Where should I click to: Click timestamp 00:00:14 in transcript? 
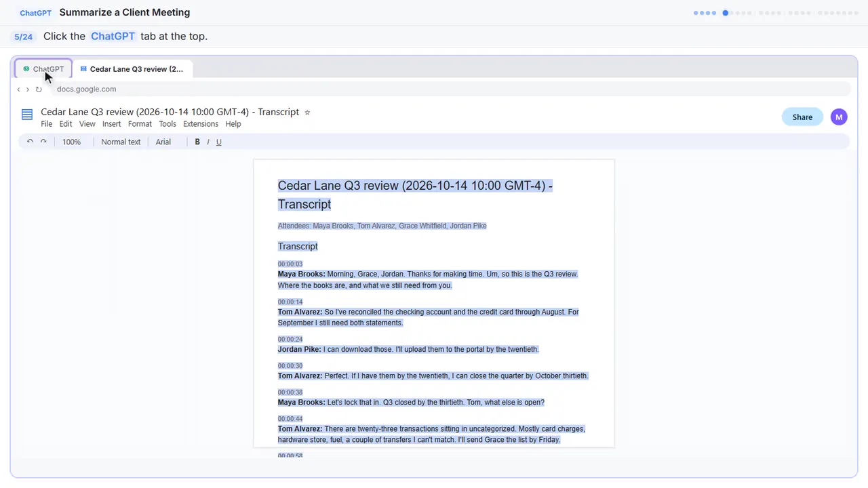pyautogui.click(x=290, y=302)
